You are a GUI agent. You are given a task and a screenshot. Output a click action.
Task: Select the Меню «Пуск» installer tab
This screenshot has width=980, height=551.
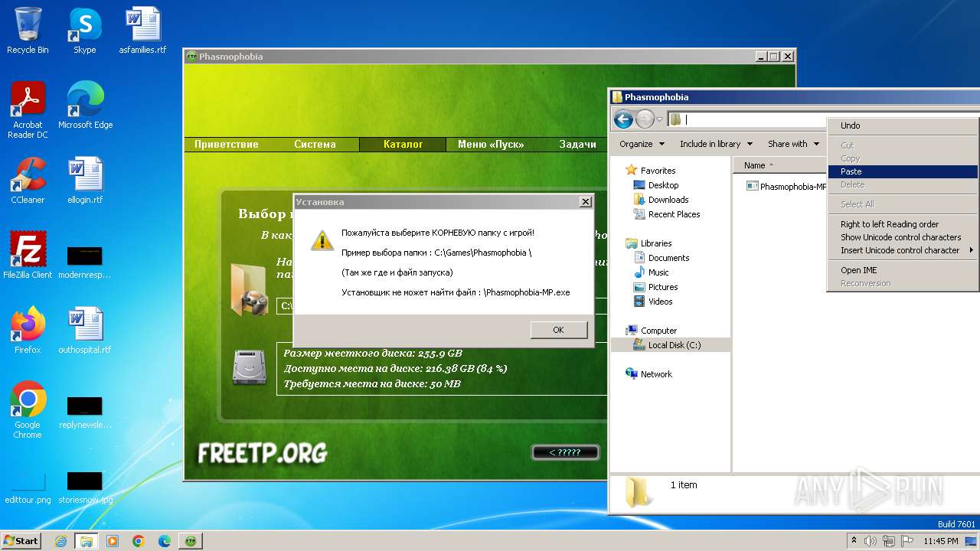coord(491,144)
